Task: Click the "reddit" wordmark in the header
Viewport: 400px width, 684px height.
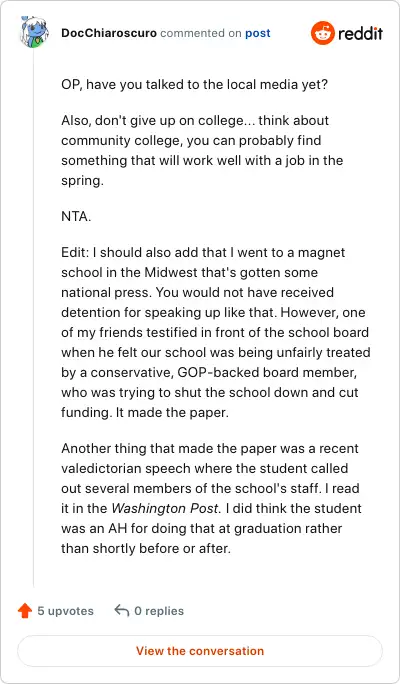Action: click(360, 33)
